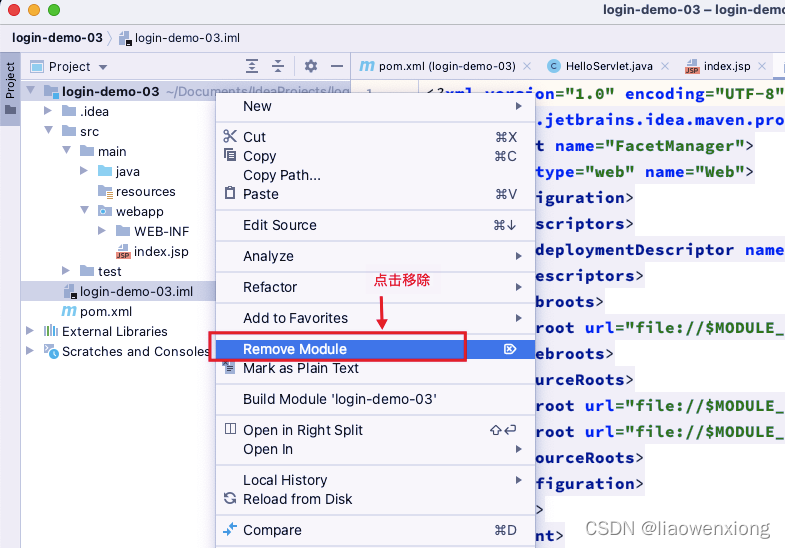Collapse the webapp folder
785x548 pixels.
point(85,211)
